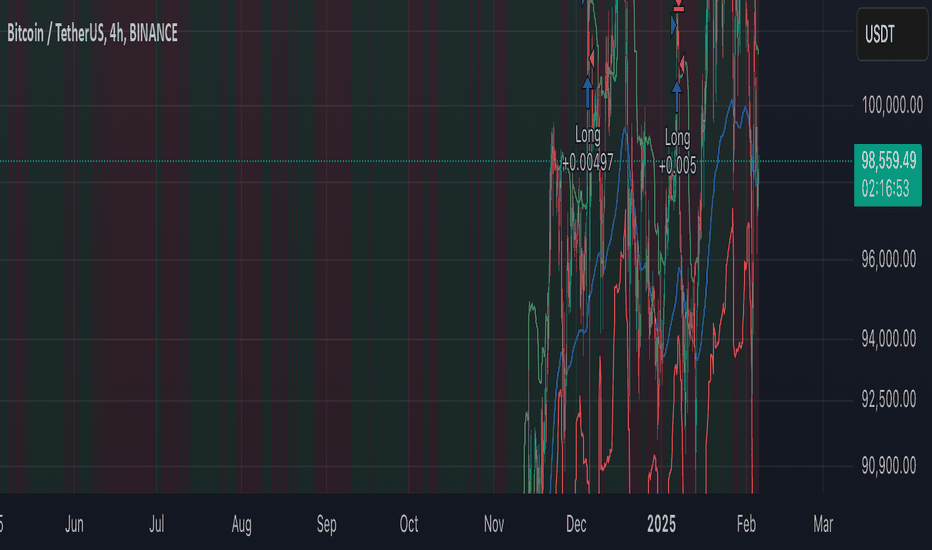
Task: Click the Aug label on time axis
Action: point(241,524)
